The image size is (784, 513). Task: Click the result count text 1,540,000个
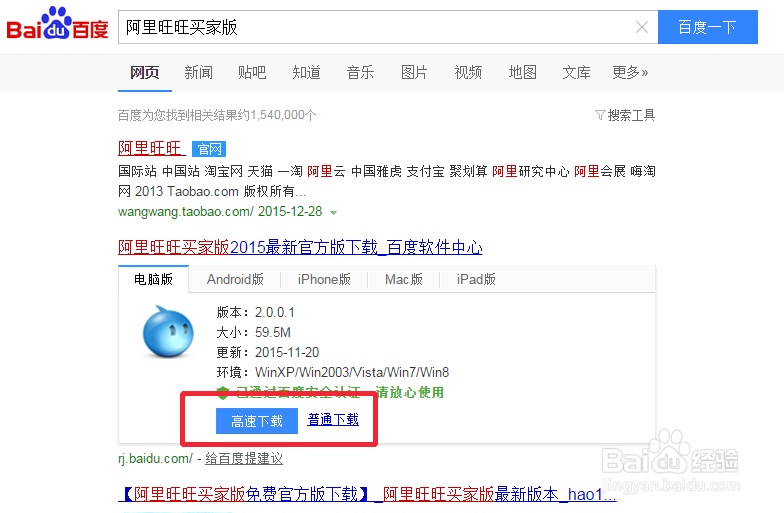[x=283, y=115]
